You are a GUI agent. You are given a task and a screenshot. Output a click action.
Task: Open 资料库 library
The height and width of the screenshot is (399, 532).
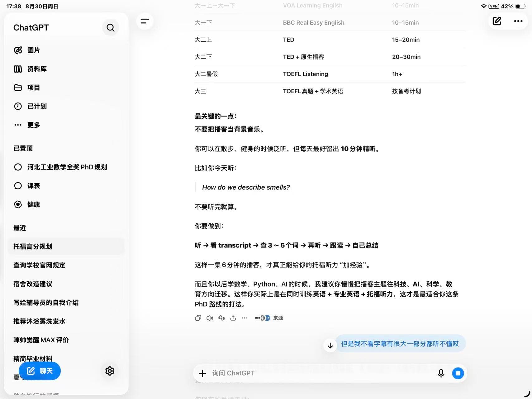coord(30,69)
